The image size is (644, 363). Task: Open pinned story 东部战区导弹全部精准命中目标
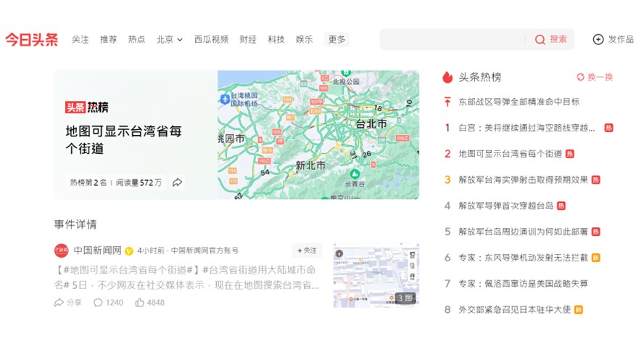point(519,102)
